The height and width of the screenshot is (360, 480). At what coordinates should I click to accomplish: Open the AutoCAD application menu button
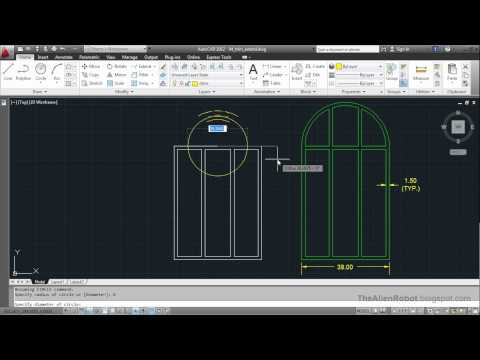pyautogui.click(x=6, y=53)
